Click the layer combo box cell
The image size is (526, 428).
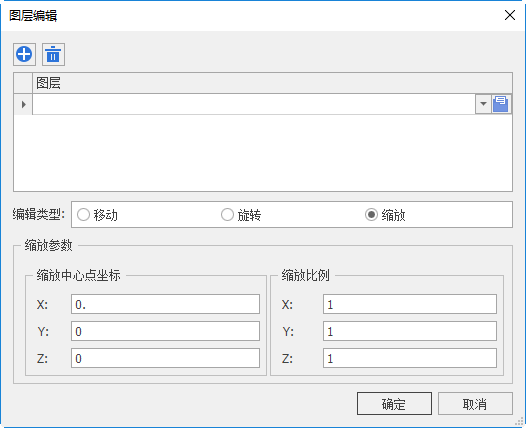click(254, 104)
